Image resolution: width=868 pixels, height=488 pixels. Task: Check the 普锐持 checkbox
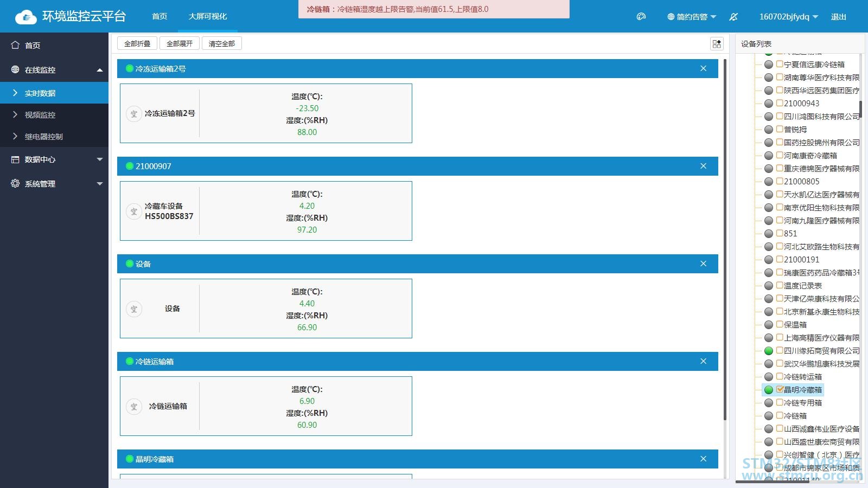780,129
